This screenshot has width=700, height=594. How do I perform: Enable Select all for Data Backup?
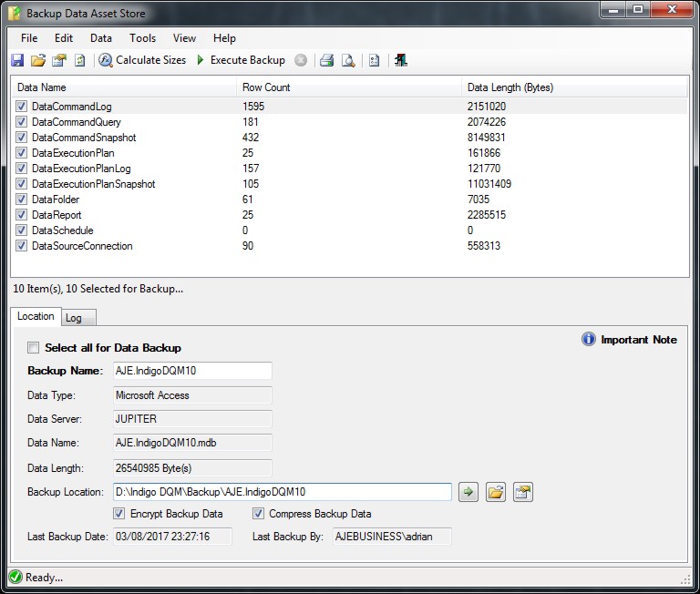point(34,348)
